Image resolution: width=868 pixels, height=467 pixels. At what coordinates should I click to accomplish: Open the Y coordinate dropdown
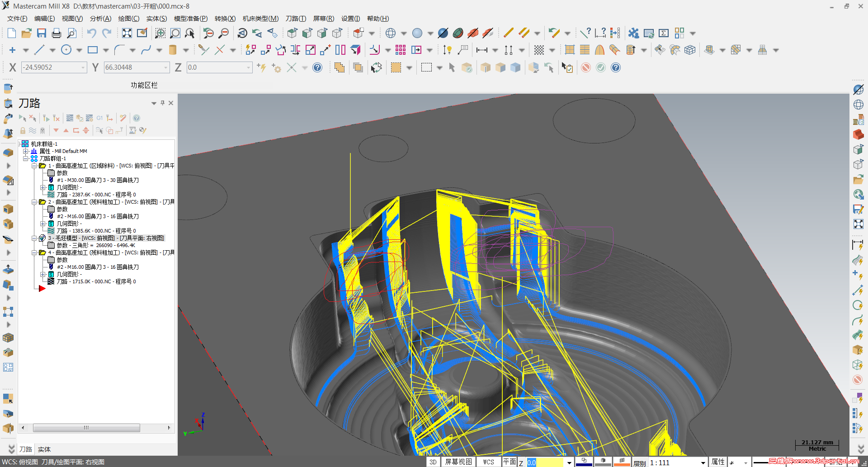166,67
